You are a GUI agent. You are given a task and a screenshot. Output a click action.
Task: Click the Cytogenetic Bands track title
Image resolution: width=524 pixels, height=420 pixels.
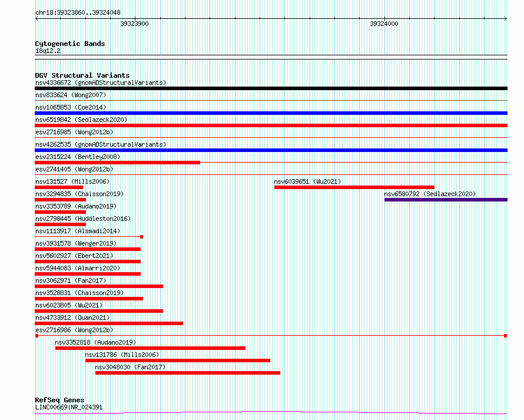click(x=70, y=44)
